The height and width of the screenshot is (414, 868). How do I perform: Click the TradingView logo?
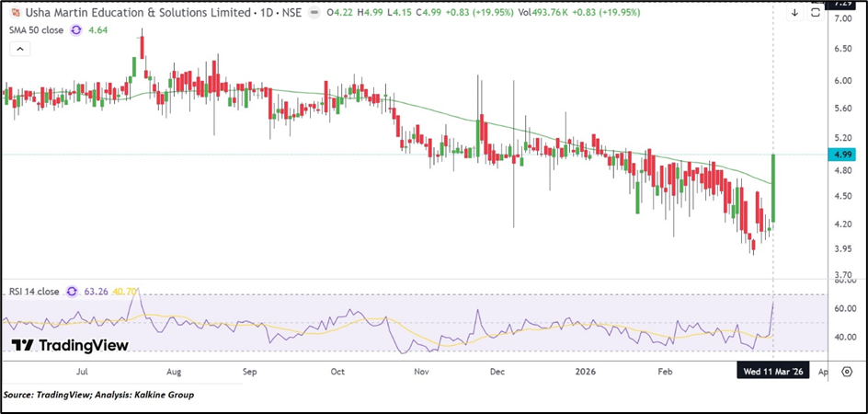point(70,345)
